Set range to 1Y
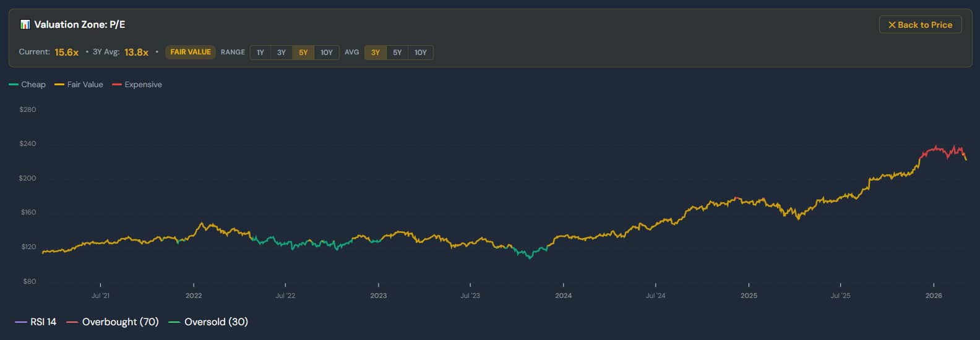The image size is (980, 340). 260,53
